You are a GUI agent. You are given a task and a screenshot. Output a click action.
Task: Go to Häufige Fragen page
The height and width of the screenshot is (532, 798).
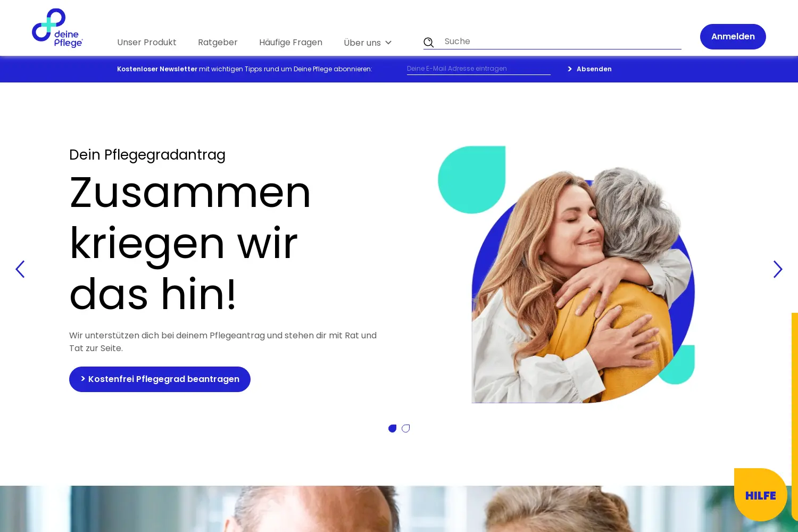(x=290, y=42)
